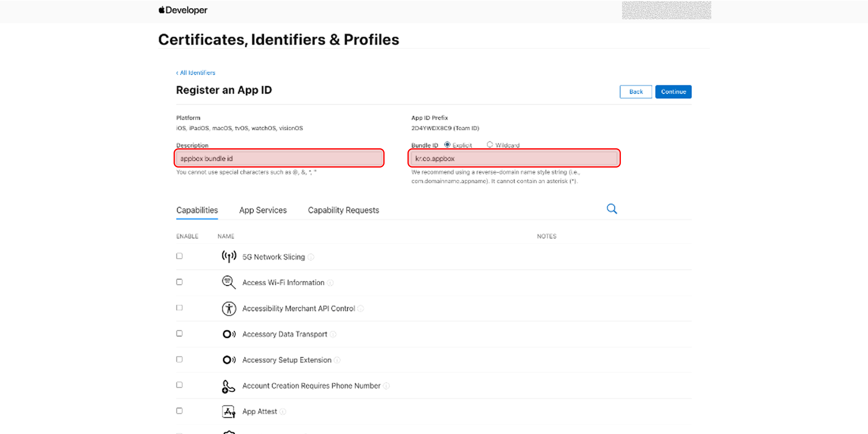The width and height of the screenshot is (868, 434).
Task: Go back via All Identifiers link
Action: [x=195, y=73]
